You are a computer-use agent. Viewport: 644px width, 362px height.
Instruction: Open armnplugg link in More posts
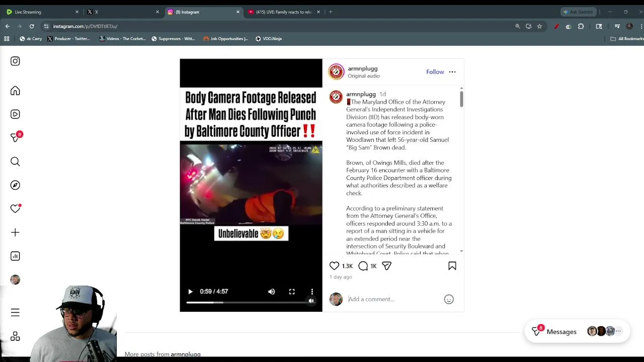[186, 354]
